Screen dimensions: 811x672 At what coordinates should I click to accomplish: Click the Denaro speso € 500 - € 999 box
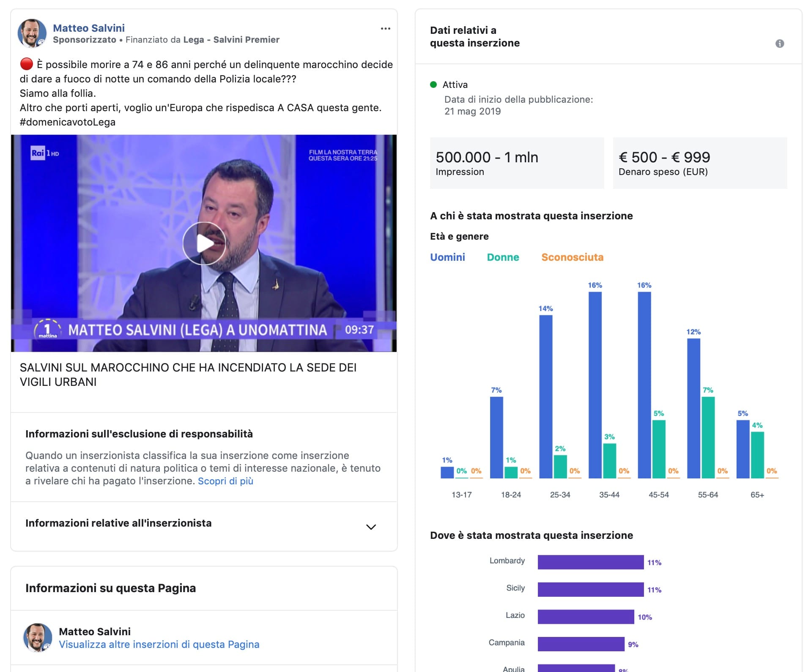tap(700, 163)
